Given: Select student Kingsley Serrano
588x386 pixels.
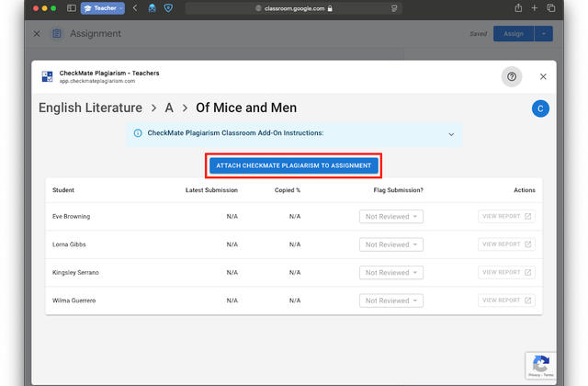Looking at the screenshot, I should 75,273.
